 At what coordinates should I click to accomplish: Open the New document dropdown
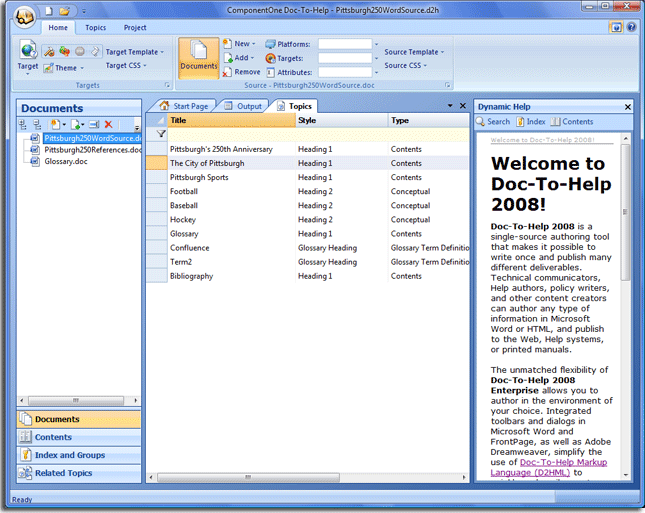tap(239, 44)
